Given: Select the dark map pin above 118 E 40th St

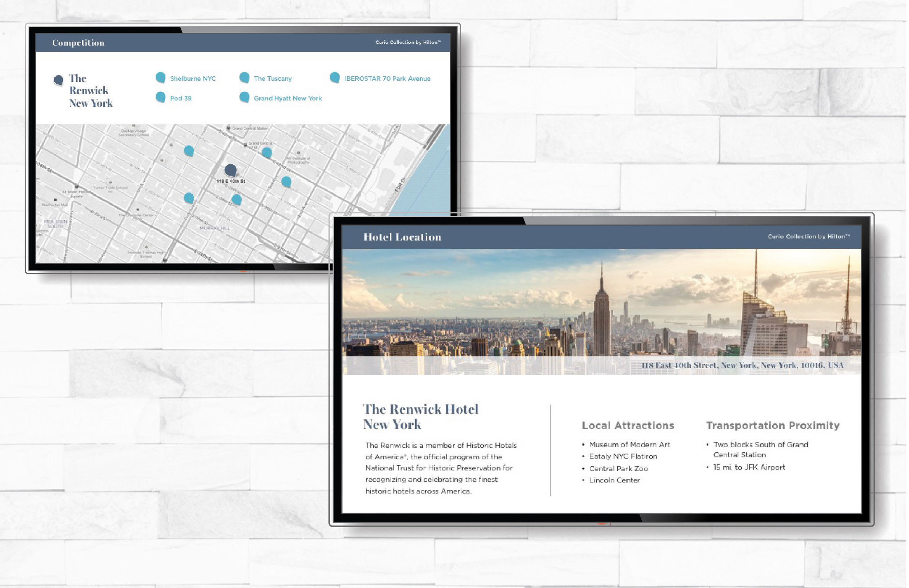Looking at the screenshot, I should click(231, 170).
